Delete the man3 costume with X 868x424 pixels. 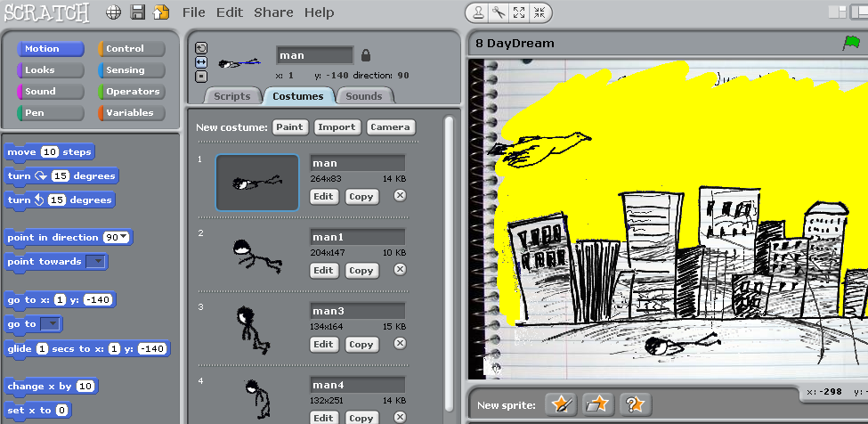tap(400, 343)
